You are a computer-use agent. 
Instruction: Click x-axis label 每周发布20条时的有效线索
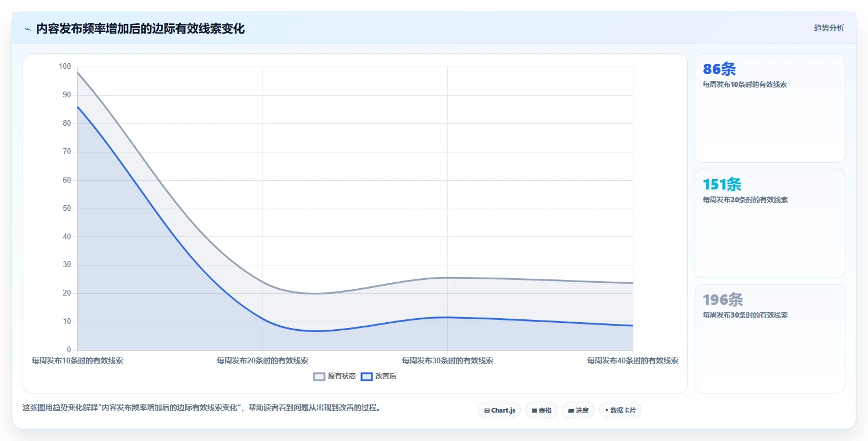click(x=262, y=360)
